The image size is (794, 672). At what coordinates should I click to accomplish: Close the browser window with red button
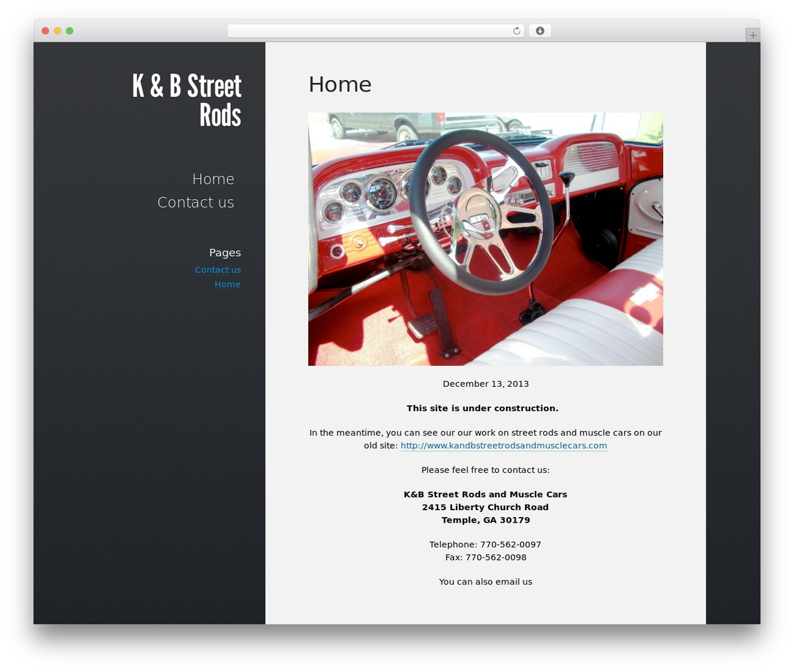point(45,31)
